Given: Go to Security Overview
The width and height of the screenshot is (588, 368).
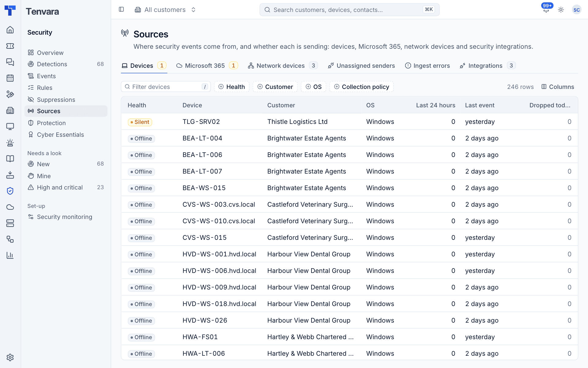Looking at the screenshot, I should pyautogui.click(x=66, y=53).
